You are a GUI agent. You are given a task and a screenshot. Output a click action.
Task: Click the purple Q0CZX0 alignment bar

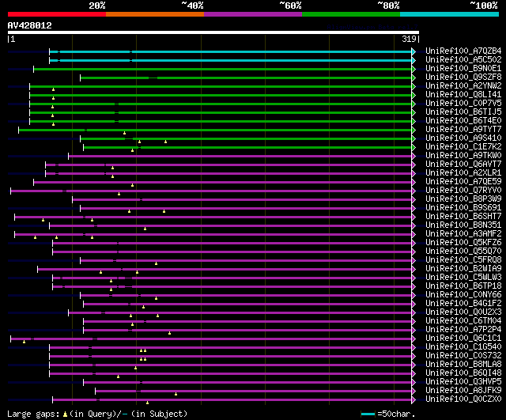pyautogui.click(x=232, y=400)
